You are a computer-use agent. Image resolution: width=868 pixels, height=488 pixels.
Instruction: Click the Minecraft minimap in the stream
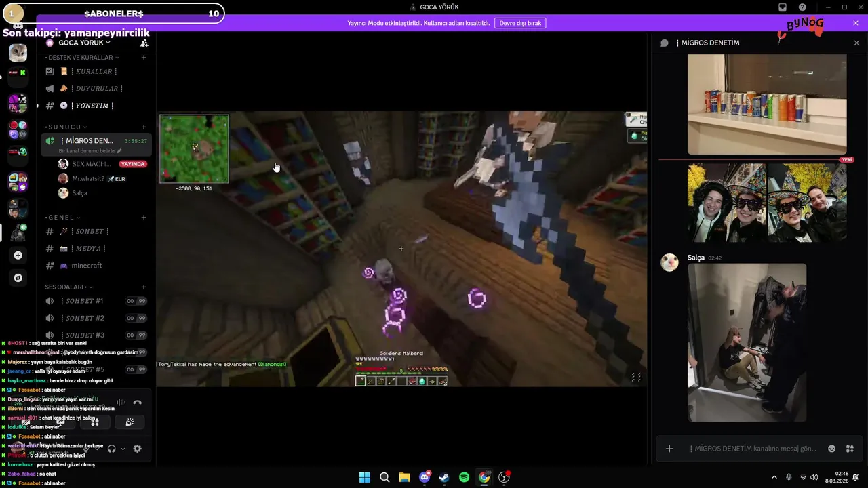point(194,149)
